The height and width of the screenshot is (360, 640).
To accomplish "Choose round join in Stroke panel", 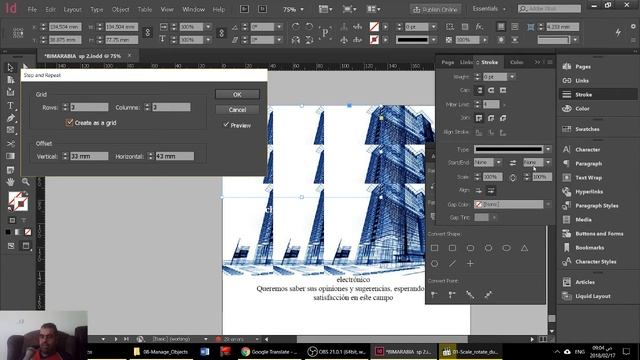I will click(x=491, y=118).
